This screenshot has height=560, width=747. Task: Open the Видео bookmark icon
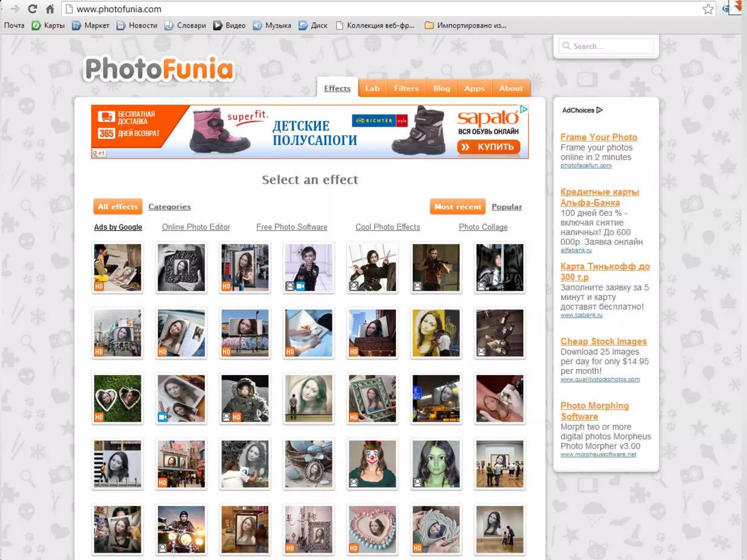tap(218, 26)
